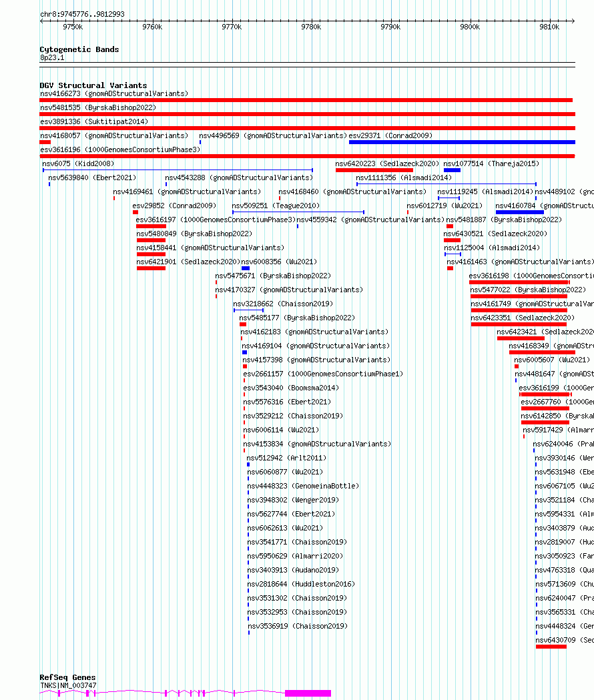The height and width of the screenshot is (700, 594).
Task: Click the large magenta TNKS exon block
Action: point(308,693)
